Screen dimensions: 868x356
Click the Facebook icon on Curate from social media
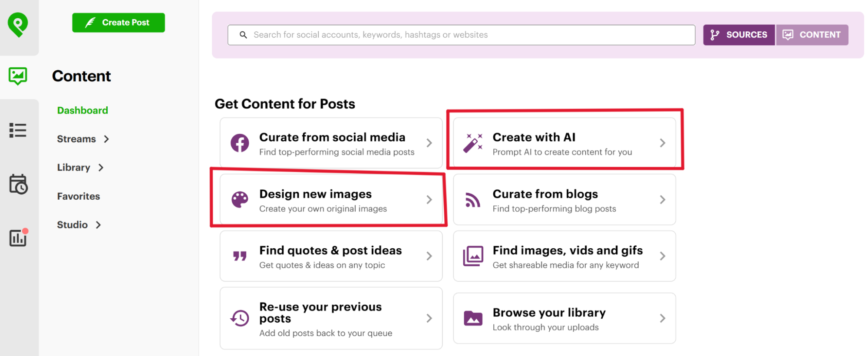pos(240,143)
